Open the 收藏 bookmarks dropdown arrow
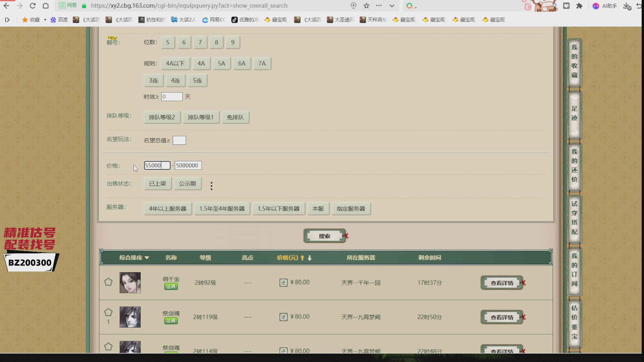 [45, 20]
